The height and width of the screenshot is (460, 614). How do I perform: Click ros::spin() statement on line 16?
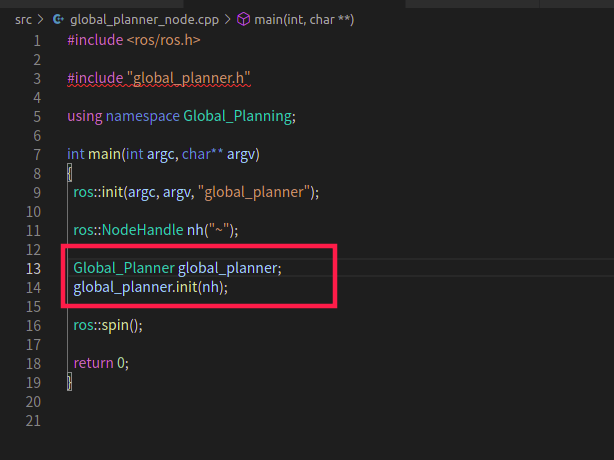point(108,325)
